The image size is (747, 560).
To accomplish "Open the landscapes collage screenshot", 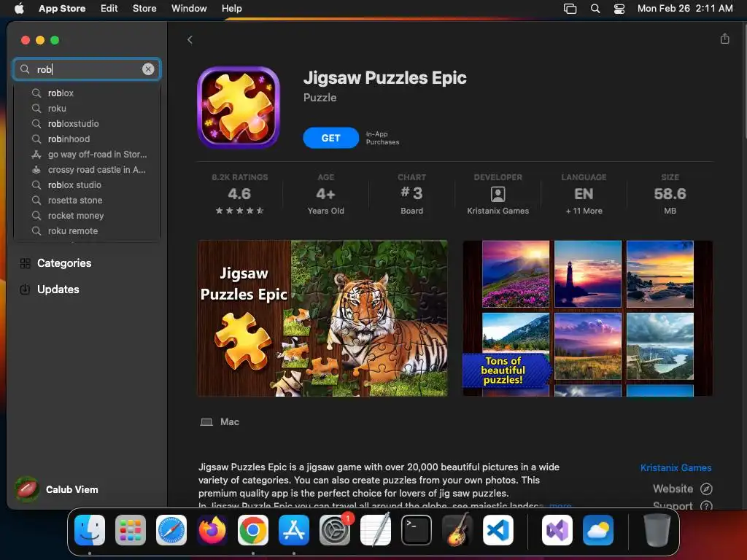I will tap(587, 318).
